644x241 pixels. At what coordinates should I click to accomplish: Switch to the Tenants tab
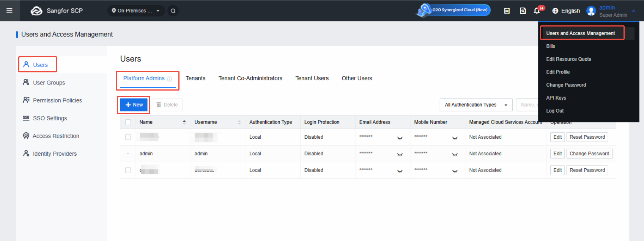pos(195,78)
